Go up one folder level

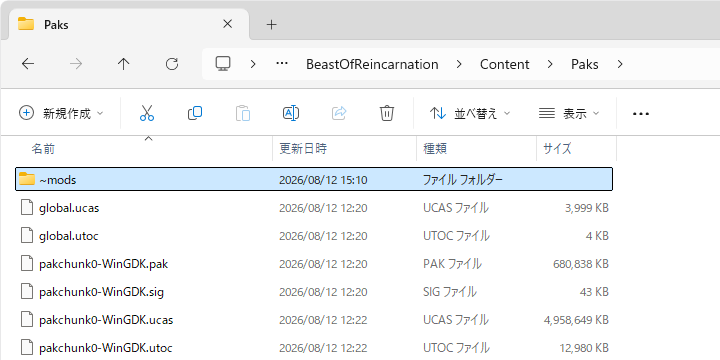124,64
